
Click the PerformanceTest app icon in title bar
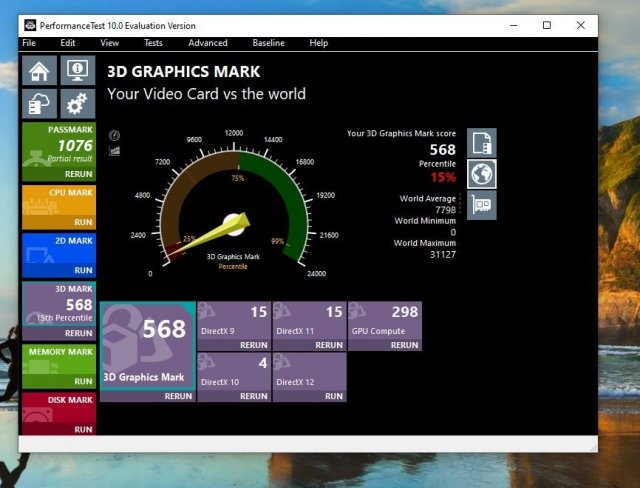pyautogui.click(x=30, y=25)
